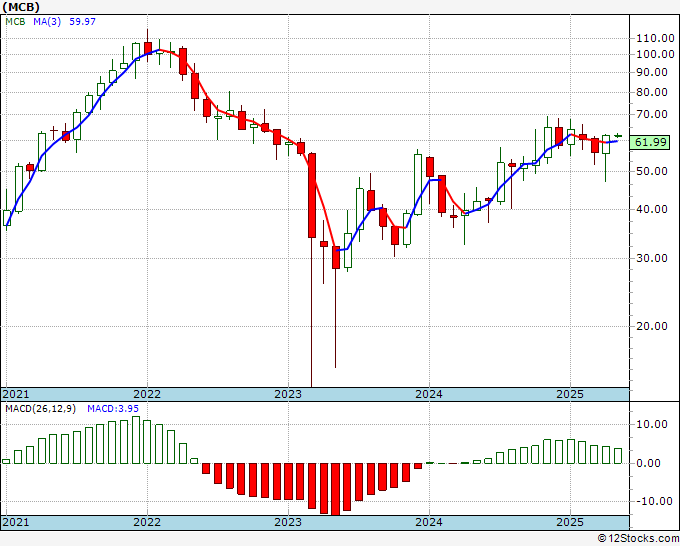Image resolution: width=680 pixels, height=546 pixels.
Task: Click 2024 on the price chart timeline
Action: coord(429,394)
